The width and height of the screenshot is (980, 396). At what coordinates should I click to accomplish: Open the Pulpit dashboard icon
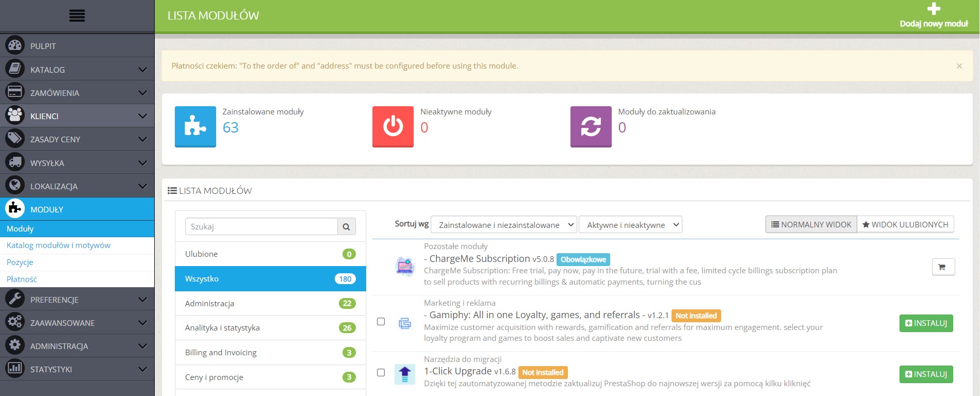(15, 46)
